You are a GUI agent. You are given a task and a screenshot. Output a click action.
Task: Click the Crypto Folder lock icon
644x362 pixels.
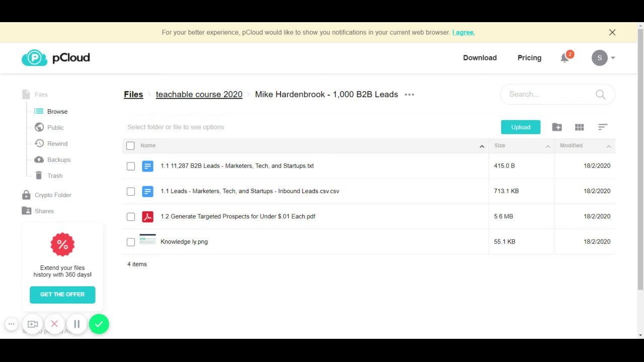26,195
